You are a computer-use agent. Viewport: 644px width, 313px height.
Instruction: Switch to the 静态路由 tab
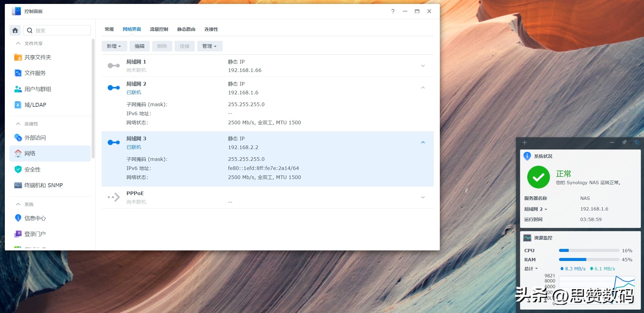[x=186, y=29]
